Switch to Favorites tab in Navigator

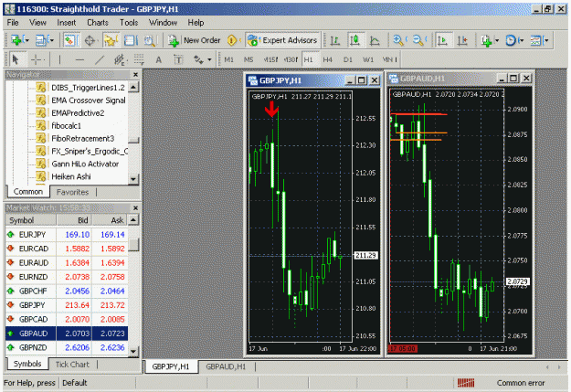pos(72,192)
